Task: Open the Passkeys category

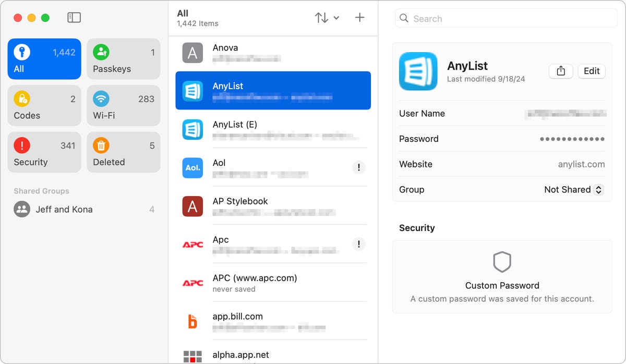Action: (124, 59)
